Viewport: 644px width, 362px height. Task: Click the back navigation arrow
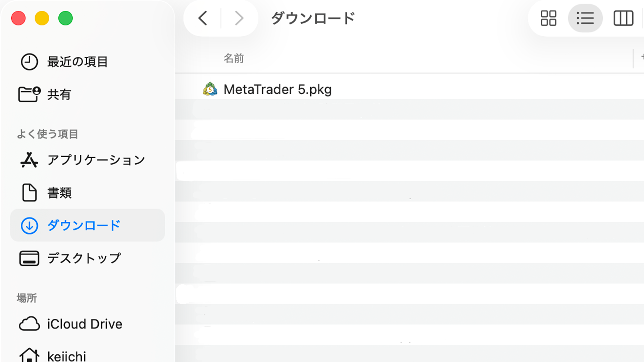click(203, 18)
